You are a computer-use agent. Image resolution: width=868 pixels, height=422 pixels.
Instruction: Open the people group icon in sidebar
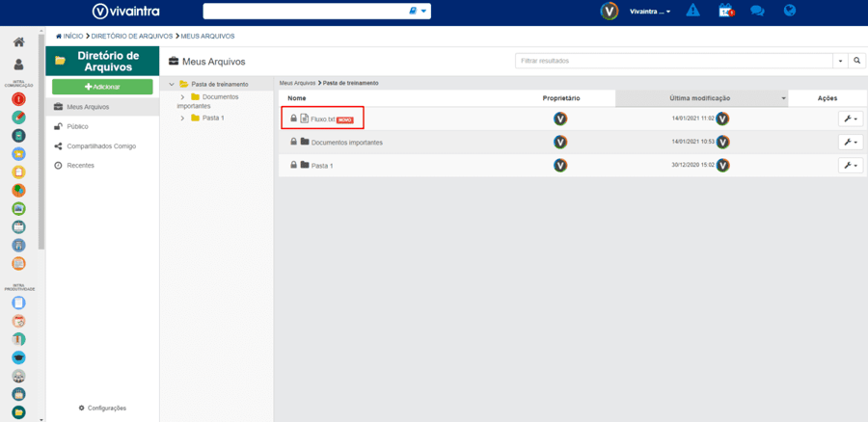coord(19,376)
